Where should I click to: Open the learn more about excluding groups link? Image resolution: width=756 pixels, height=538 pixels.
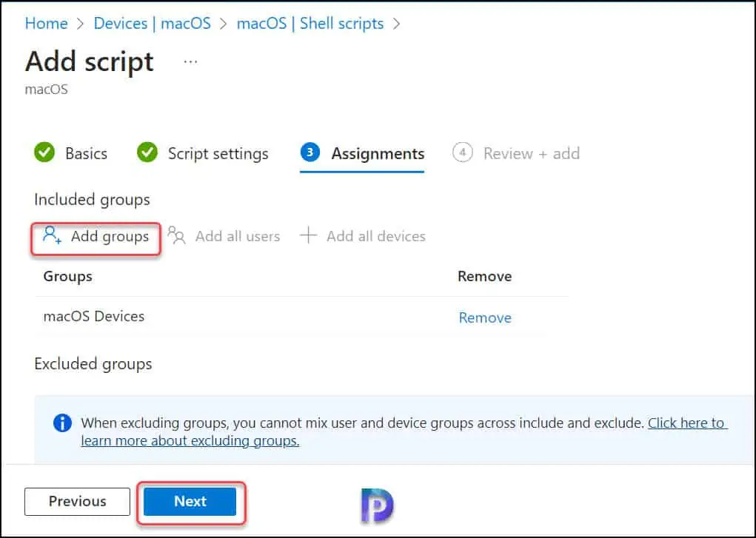(x=404, y=431)
